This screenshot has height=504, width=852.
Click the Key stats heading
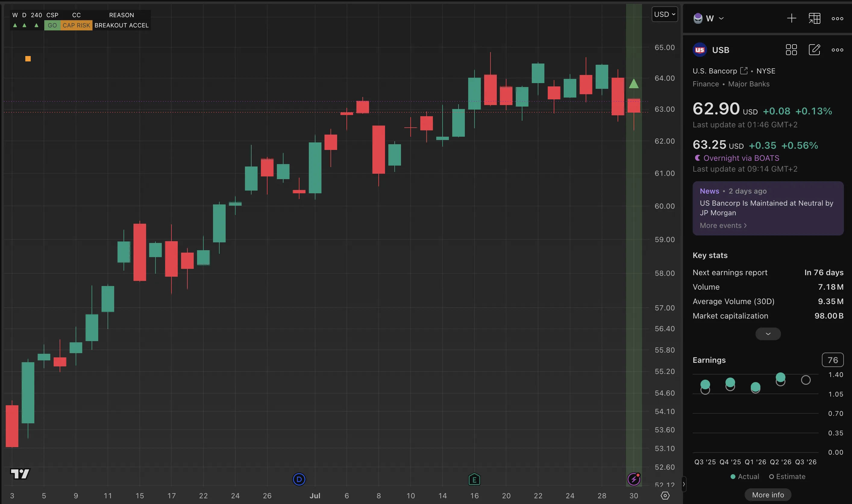point(710,255)
